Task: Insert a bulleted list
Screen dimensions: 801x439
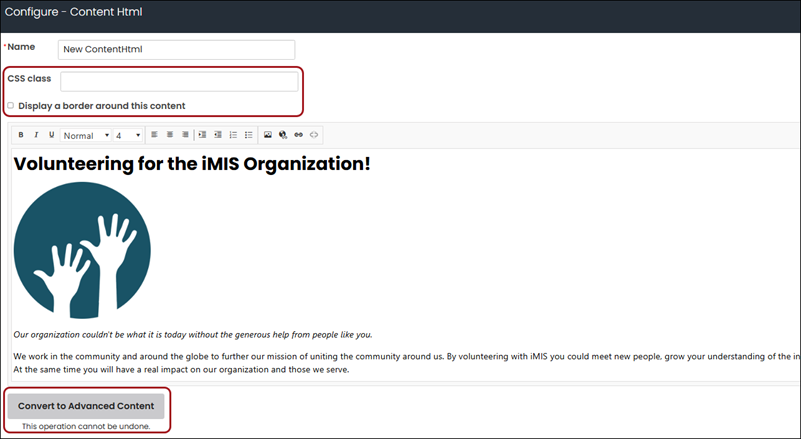Action: click(248, 135)
